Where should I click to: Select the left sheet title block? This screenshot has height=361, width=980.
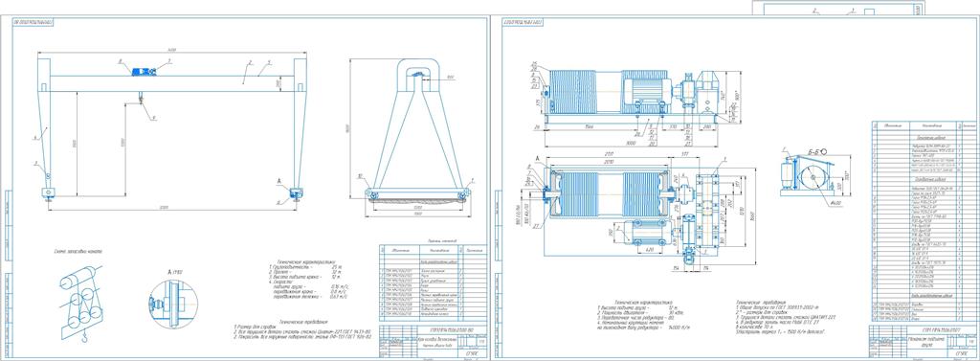tap(433, 340)
